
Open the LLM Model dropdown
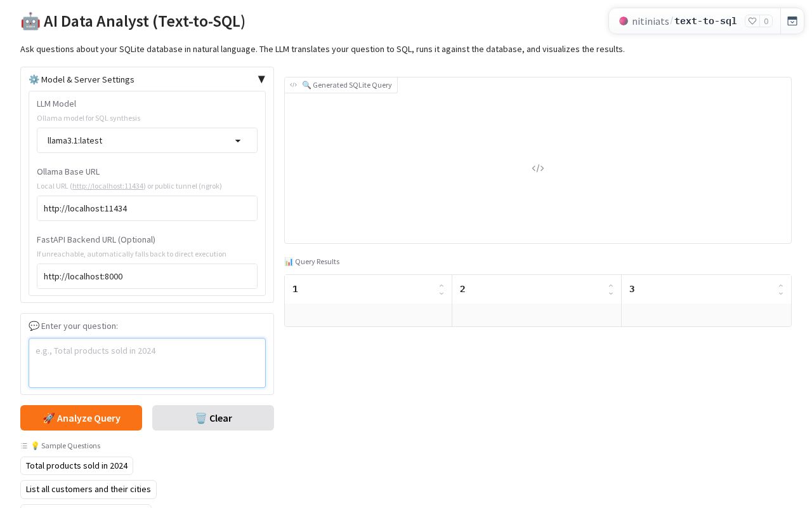point(147,140)
